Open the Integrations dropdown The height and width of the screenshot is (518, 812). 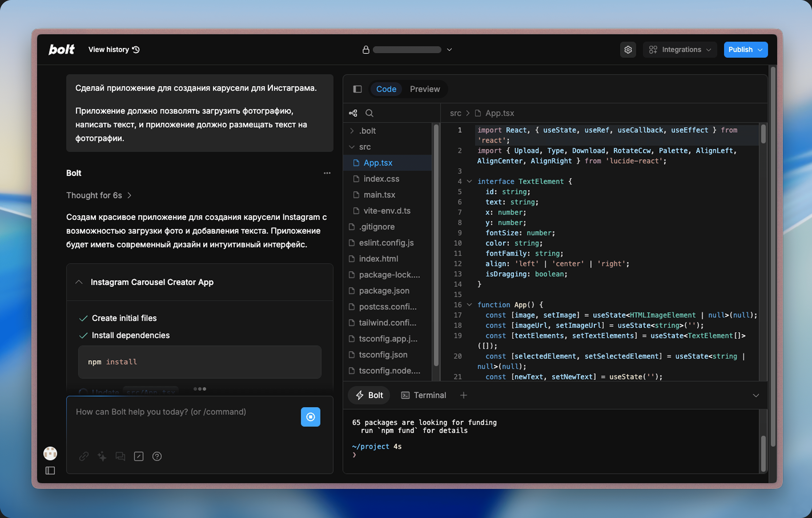680,50
